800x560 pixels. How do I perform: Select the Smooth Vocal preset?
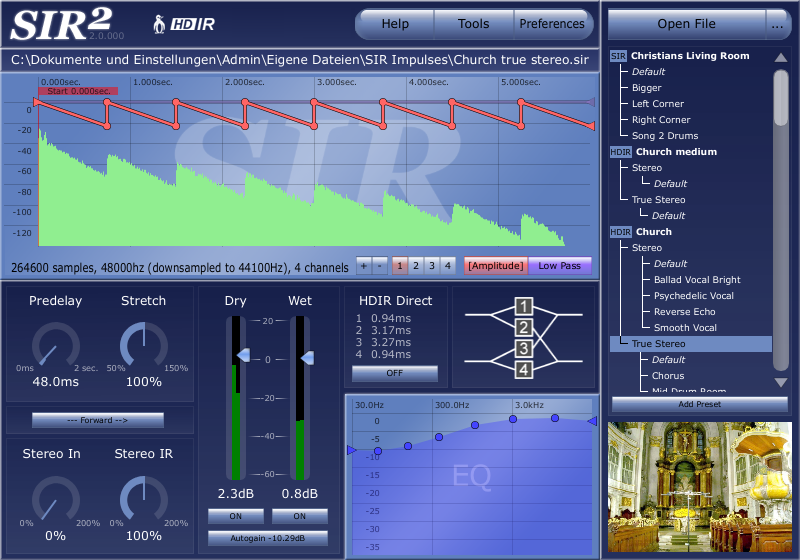(x=685, y=328)
